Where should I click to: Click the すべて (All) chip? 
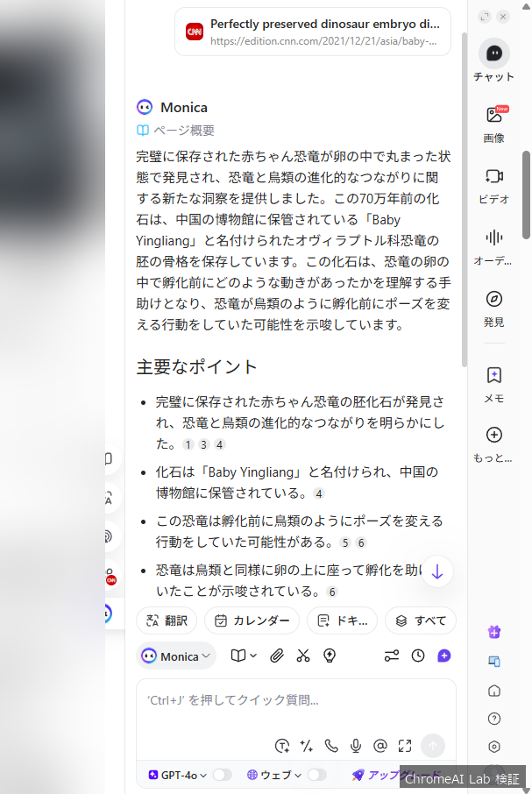[x=421, y=620]
